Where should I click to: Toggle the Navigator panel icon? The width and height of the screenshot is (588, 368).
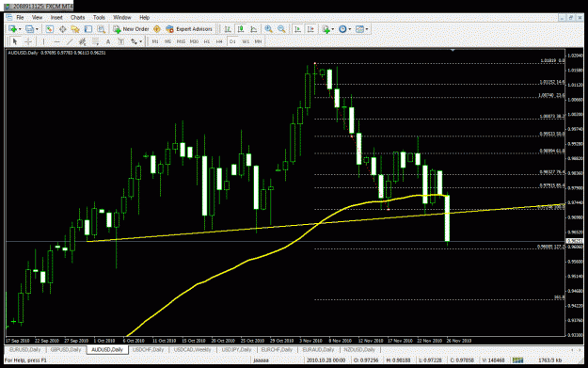(x=75, y=29)
